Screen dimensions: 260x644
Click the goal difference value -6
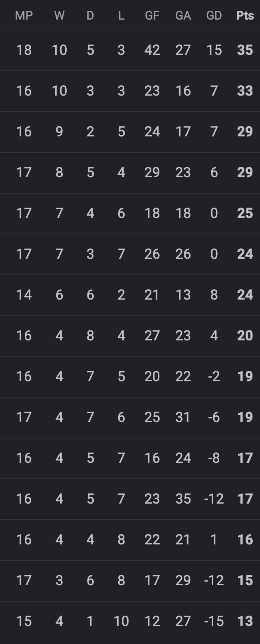point(214,417)
